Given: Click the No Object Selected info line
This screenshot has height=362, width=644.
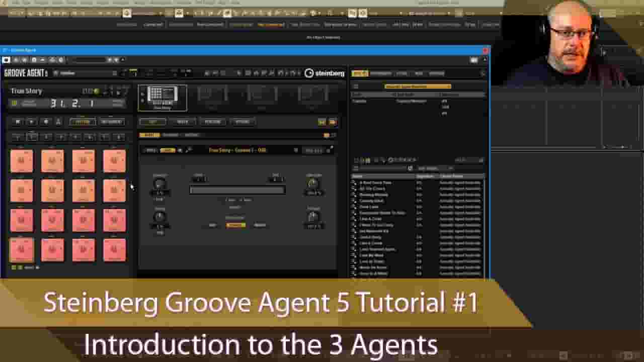Looking at the screenshot, I should [x=324, y=37].
